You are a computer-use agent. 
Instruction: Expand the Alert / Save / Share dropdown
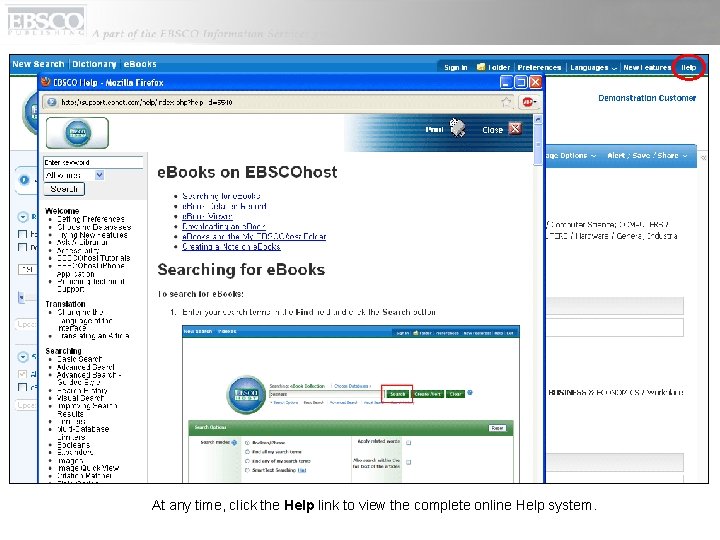[x=647, y=156]
